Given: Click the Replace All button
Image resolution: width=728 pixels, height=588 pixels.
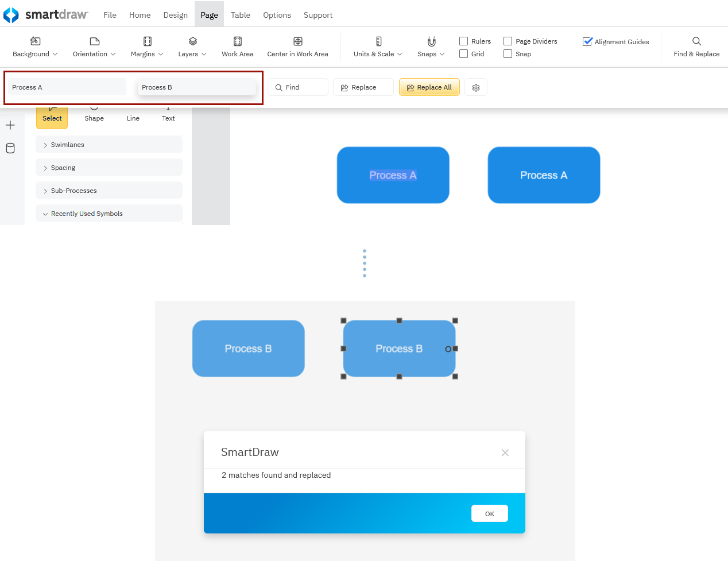Looking at the screenshot, I should pos(429,87).
